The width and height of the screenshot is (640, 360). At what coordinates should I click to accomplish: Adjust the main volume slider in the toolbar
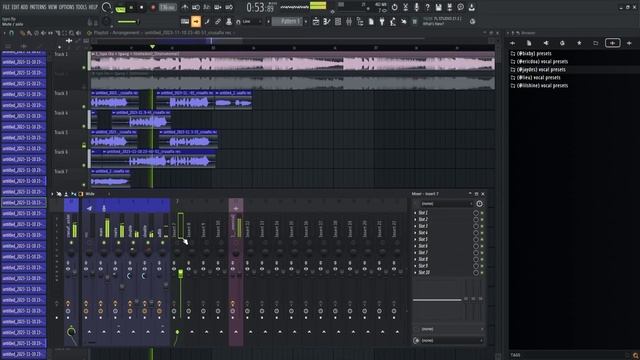tap(129, 22)
